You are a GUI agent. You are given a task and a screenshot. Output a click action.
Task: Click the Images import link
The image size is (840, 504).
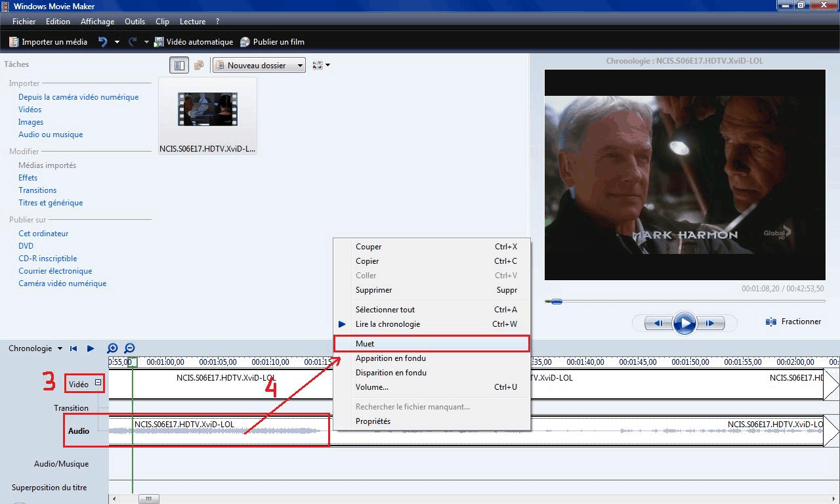(x=31, y=122)
